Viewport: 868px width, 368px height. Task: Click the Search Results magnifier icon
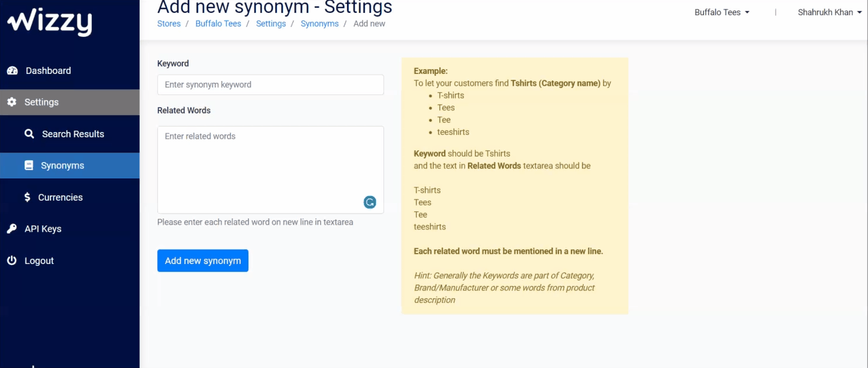pyautogui.click(x=29, y=134)
